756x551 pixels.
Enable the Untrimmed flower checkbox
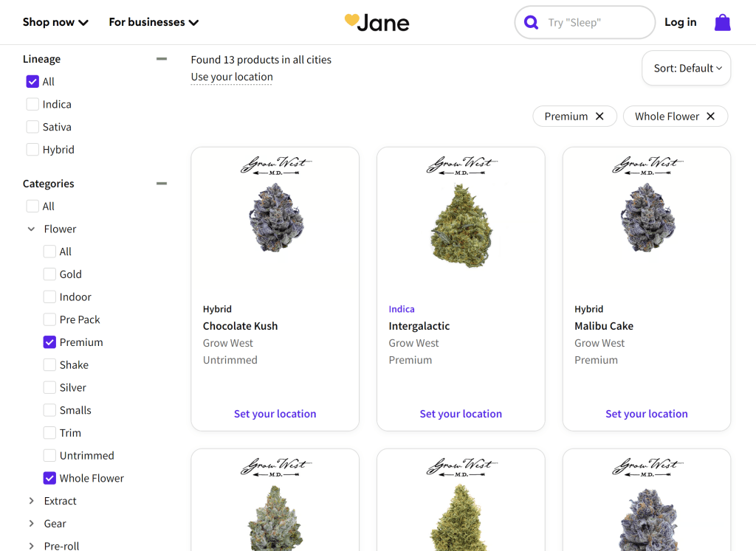pyautogui.click(x=49, y=456)
